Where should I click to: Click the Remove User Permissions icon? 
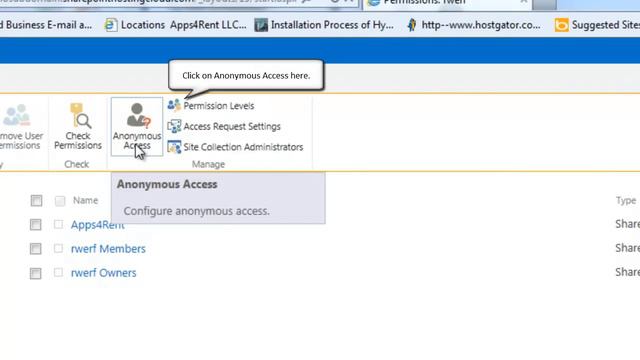point(16,115)
